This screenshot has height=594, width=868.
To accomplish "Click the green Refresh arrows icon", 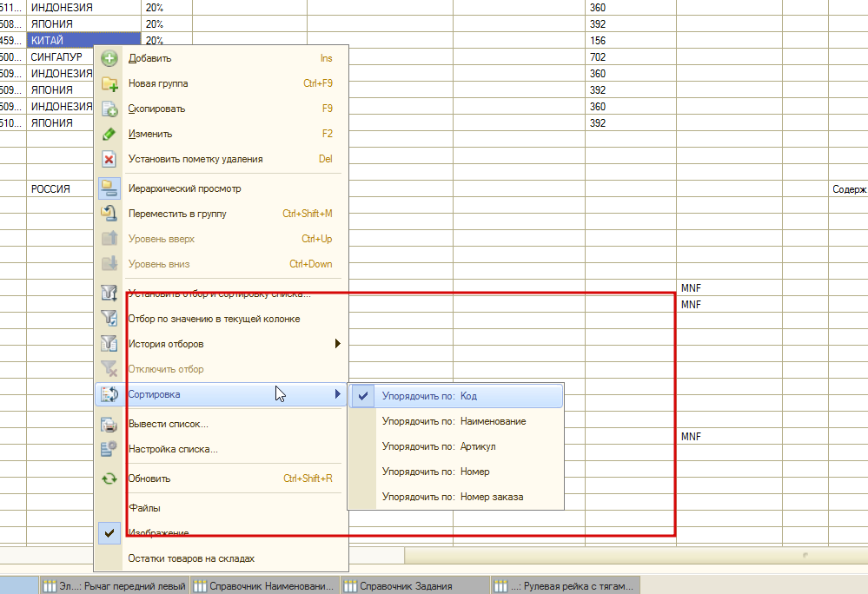I will (x=109, y=478).
